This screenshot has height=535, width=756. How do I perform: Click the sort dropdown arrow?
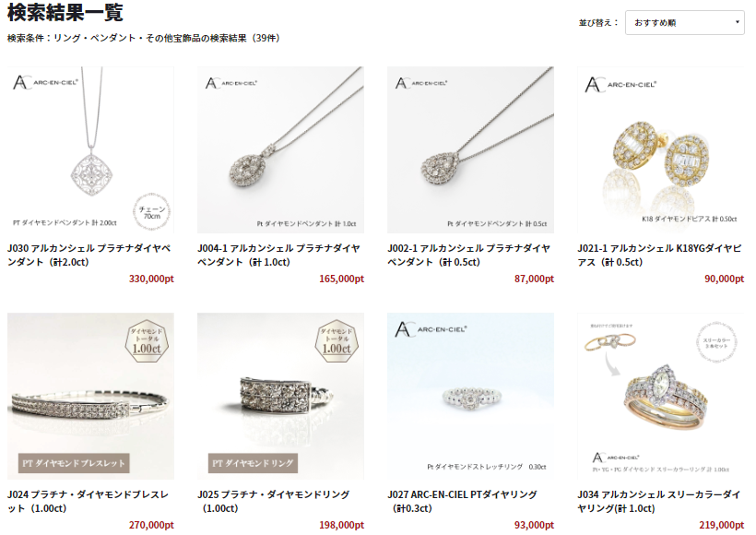(737, 22)
